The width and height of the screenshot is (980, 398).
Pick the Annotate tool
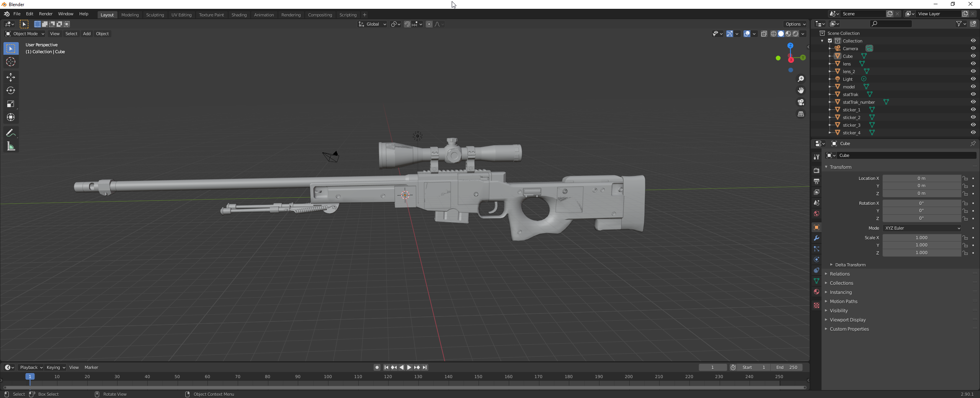(11, 133)
